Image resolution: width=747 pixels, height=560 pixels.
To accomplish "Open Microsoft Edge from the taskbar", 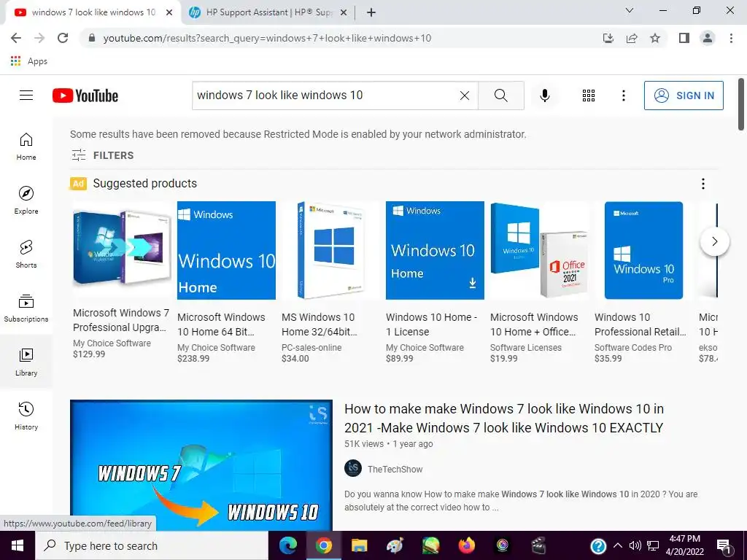I will [x=287, y=545].
